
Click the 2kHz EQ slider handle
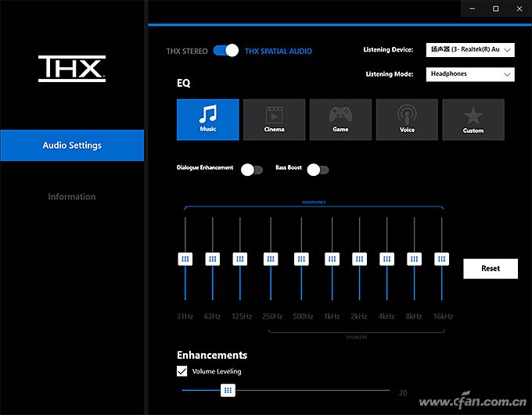coord(360,259)
